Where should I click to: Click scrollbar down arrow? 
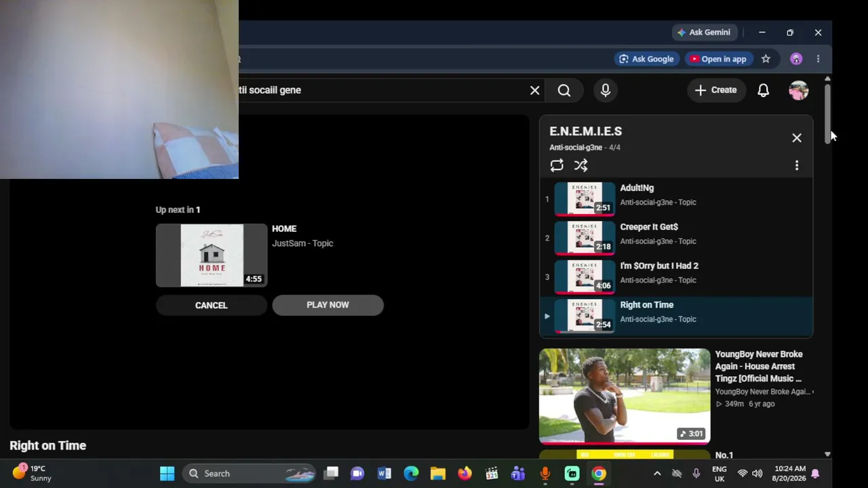[827, 454]
